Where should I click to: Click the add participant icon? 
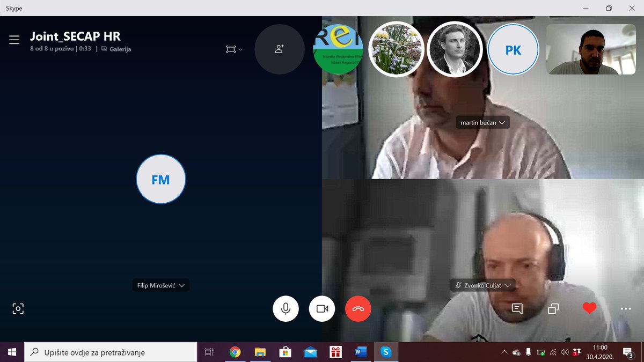coord(279,49)
